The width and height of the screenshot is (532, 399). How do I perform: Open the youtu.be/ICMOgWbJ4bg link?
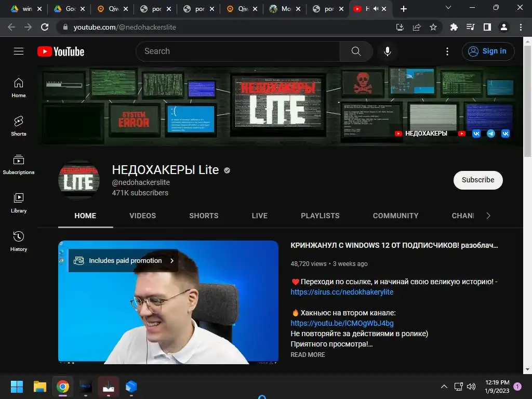[x=342, y=323]
